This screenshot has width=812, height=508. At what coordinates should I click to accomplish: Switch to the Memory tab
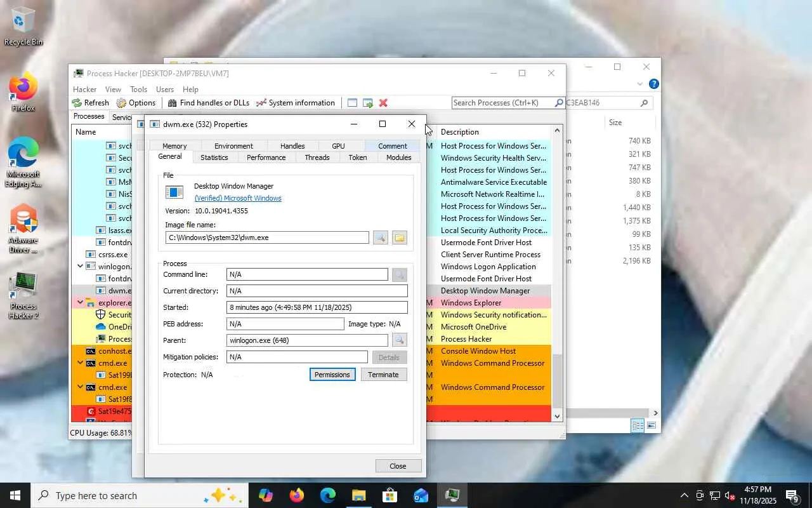(x=174, y=146)
